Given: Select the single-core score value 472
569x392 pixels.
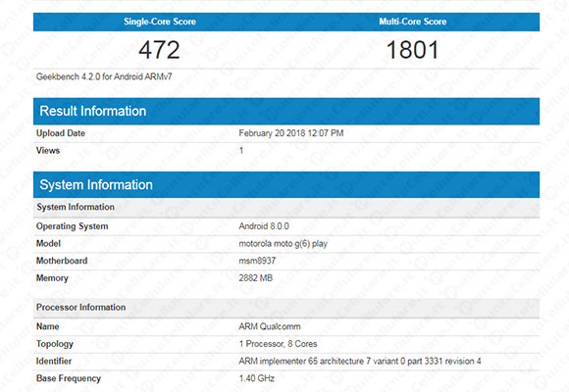Looking at the screenshot, I should click(159, 50).
